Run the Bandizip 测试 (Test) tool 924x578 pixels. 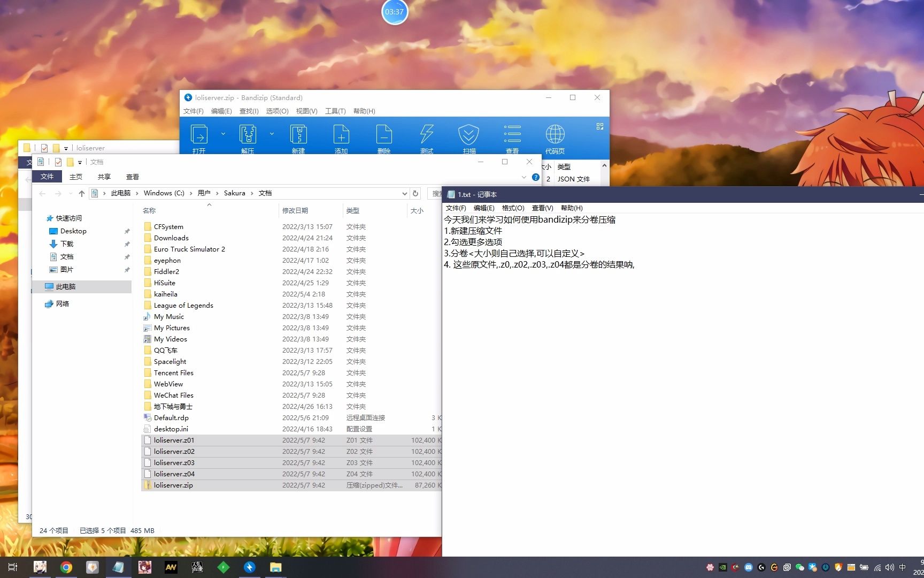(x=427, y=134)
